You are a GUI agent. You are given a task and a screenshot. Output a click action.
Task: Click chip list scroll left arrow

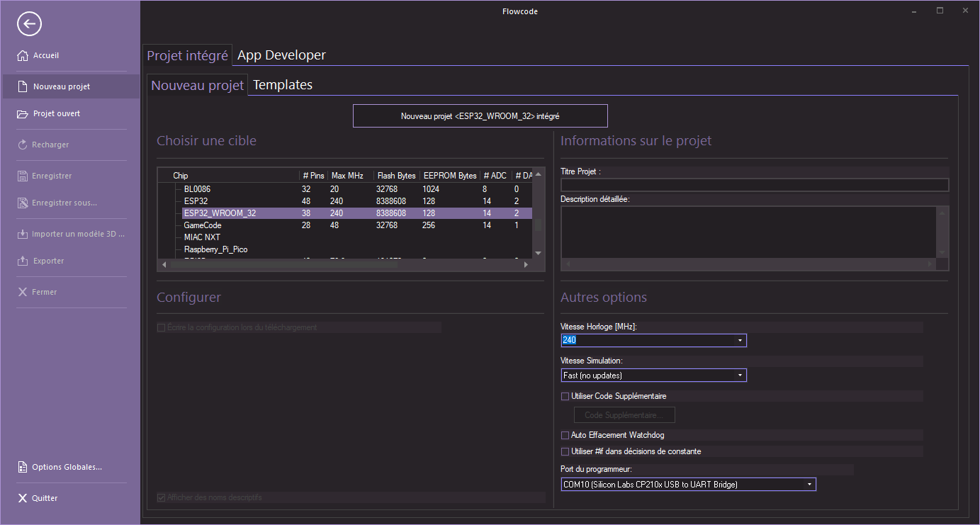click(164, 265)
